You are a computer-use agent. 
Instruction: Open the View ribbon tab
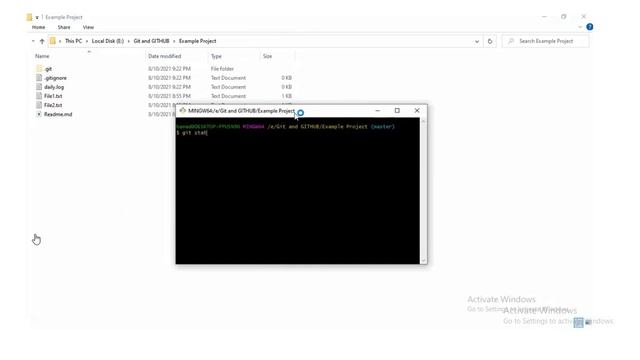click(x=88, y=27)
